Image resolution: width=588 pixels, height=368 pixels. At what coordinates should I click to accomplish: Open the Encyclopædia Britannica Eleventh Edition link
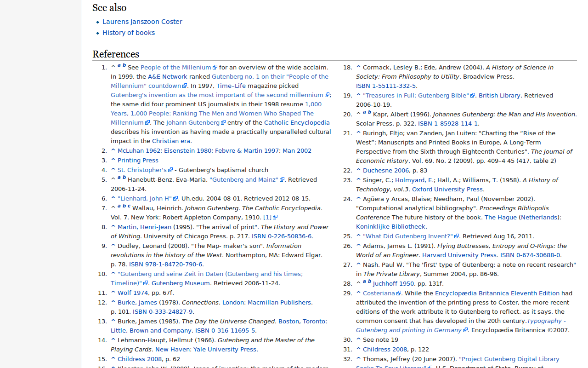click(497, 293)
